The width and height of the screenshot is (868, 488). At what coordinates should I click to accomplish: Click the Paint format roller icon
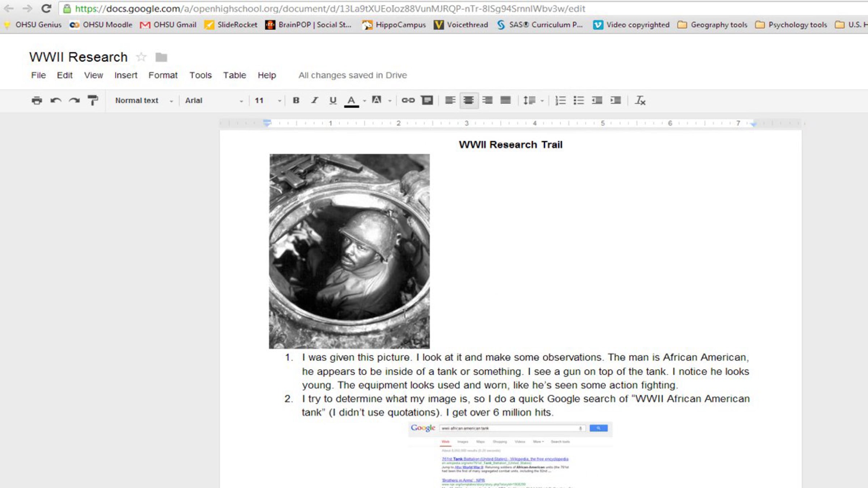93,100
